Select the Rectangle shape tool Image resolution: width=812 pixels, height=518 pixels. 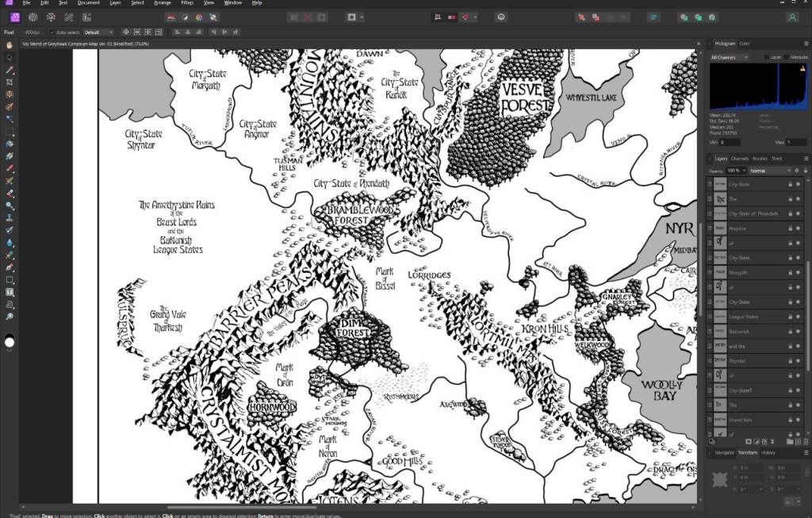click(10, 280)
